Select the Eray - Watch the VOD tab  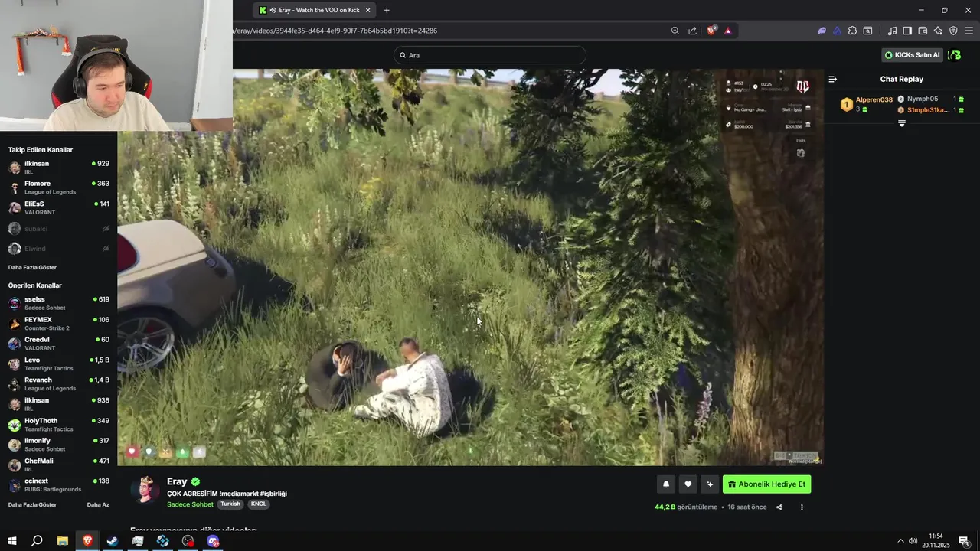pyautogui.click(x=315, y=10)
